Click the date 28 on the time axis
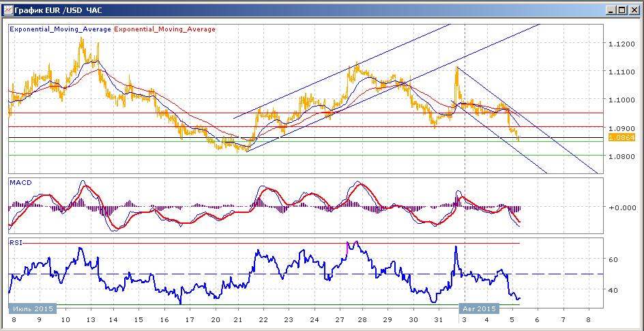 coord(363,319)
